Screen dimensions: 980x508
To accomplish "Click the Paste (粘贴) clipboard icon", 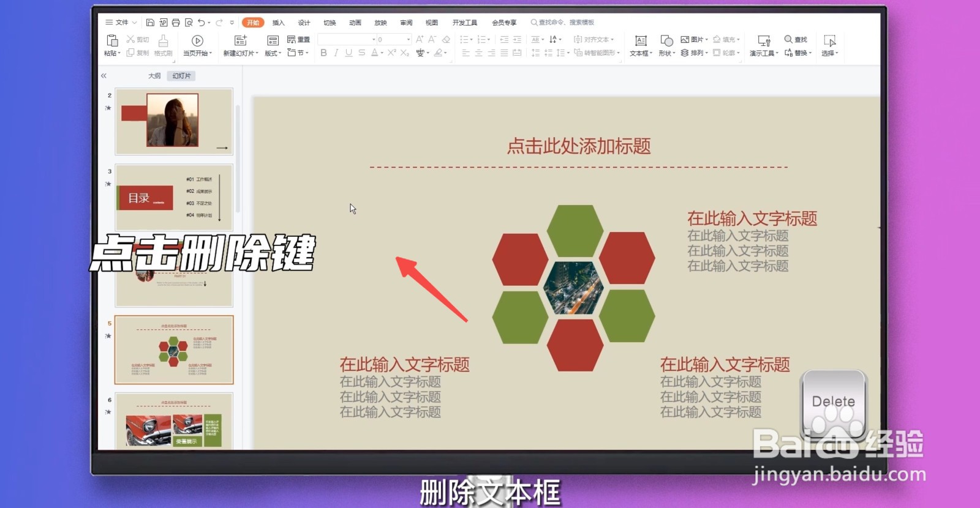I will tap(112, 41).
